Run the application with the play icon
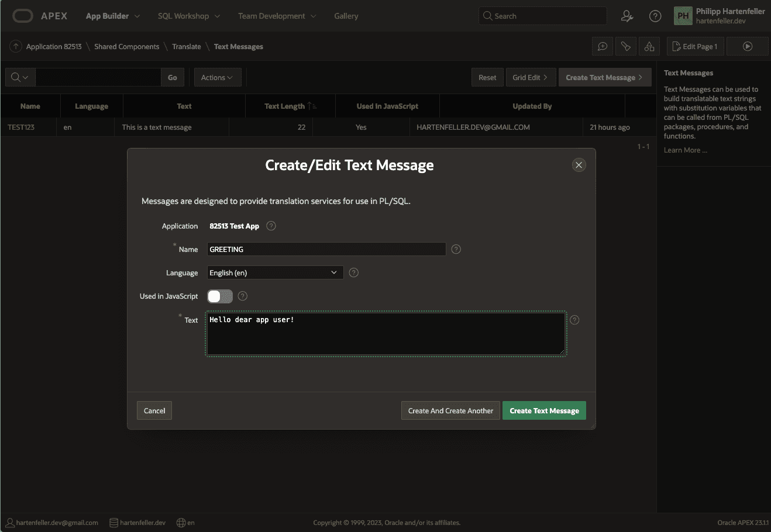The image size is (771, 532). [x=747, y=46]
